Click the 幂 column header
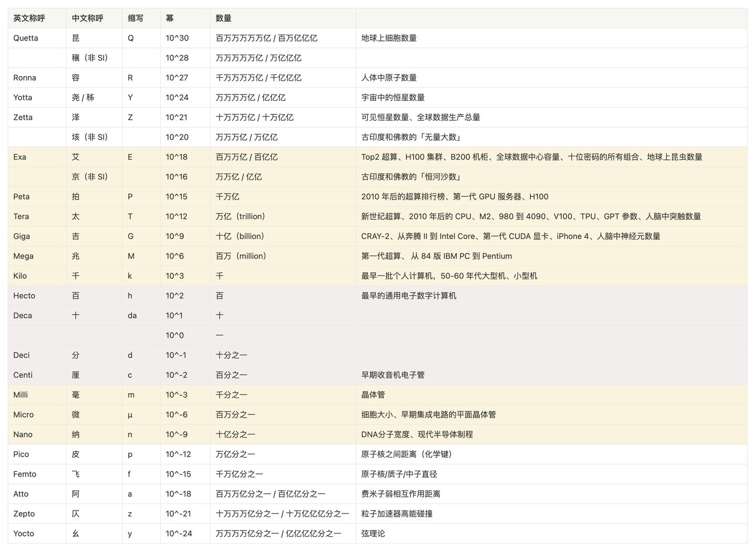 [185, 18]
